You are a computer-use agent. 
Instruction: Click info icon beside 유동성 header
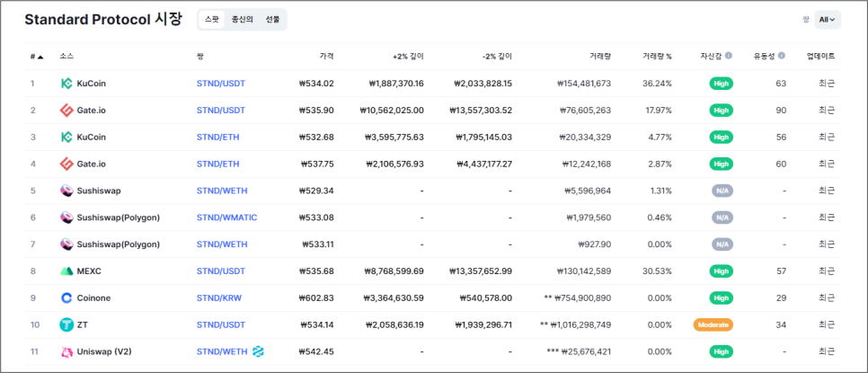tap(782, 56)
